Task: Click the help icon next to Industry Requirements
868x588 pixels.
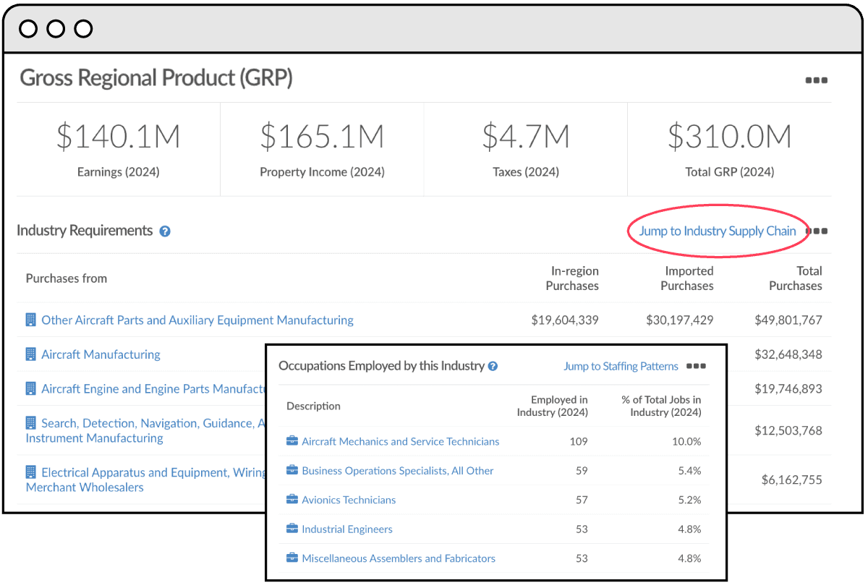Action: tap(165, 231)
